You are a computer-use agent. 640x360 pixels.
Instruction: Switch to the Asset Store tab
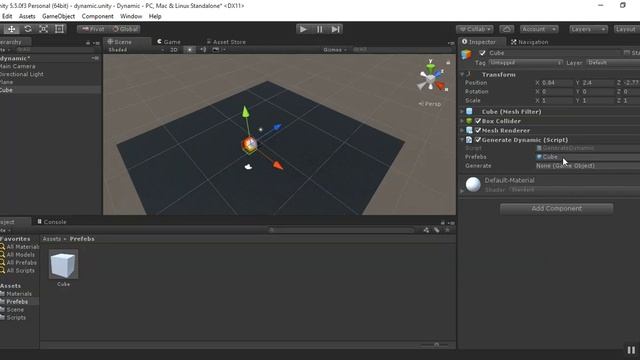(226, 42)
